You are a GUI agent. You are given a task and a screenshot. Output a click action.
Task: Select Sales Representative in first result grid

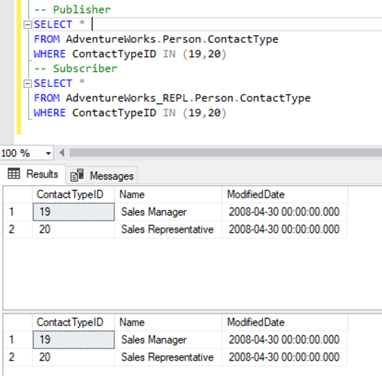(x=168, y=229)
